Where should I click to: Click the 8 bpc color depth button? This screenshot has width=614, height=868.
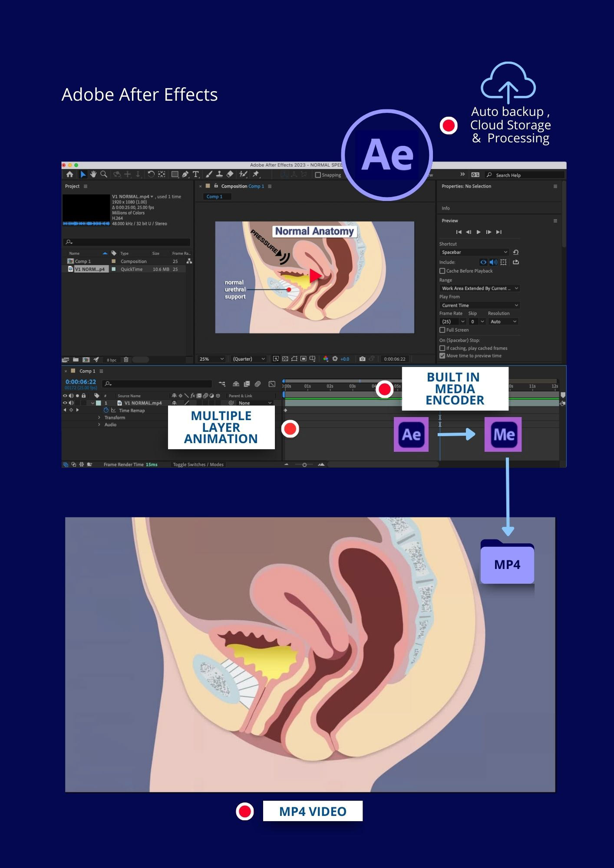coord(112,360)
